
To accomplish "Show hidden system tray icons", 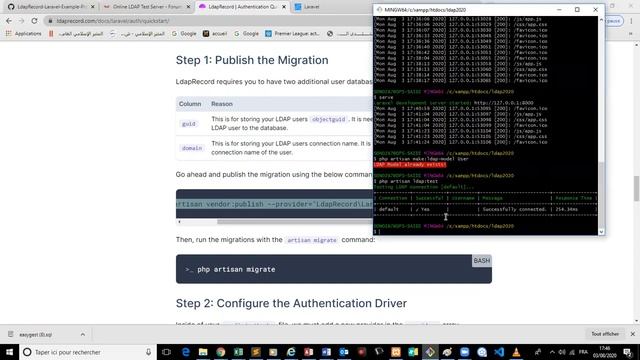I will [552, 352].
